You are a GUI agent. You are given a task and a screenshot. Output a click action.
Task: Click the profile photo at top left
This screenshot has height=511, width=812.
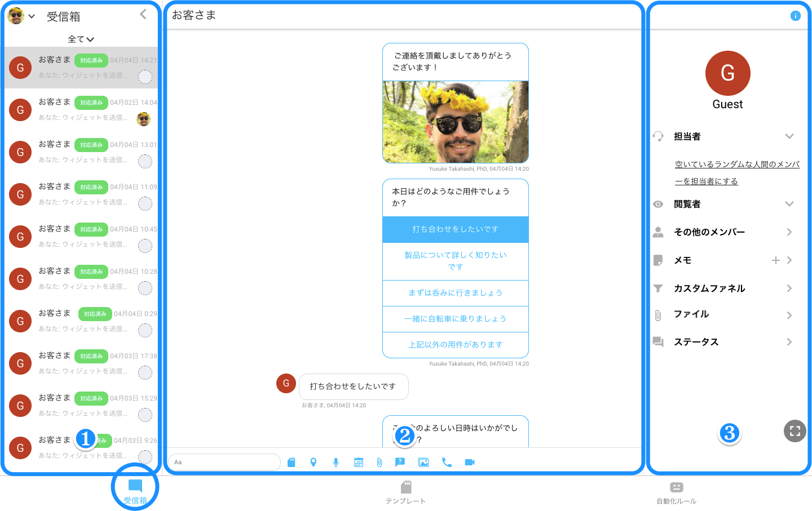[16, 16]
